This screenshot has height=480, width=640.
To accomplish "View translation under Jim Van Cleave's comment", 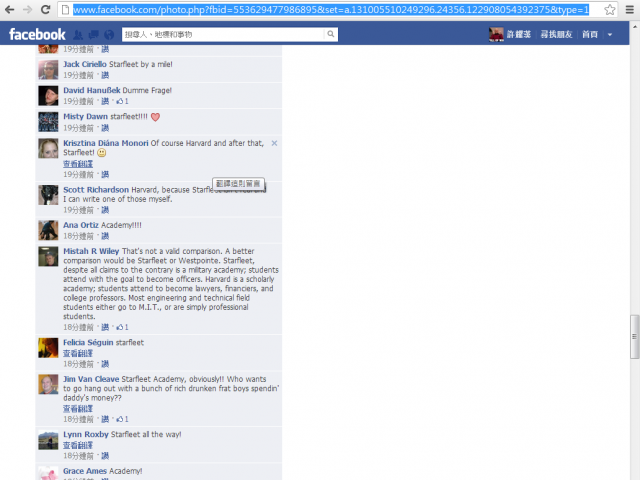I will (x=78, y=409).
